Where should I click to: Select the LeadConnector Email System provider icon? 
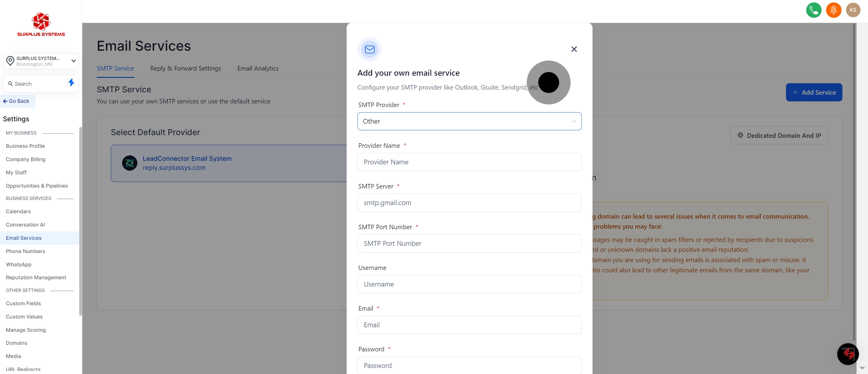click(130, 163)
